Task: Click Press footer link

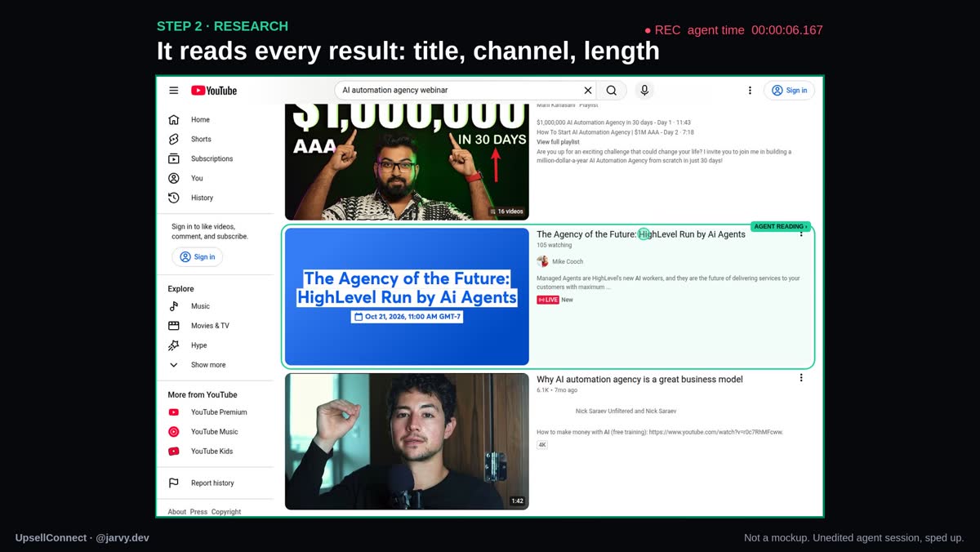Action: pos(198,512)
